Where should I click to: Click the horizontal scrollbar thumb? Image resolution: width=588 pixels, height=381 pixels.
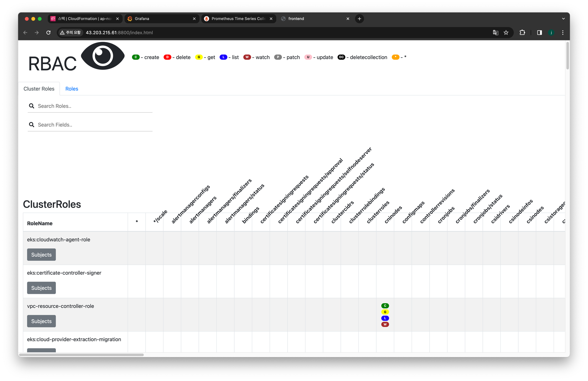click(x=81, y=355)
